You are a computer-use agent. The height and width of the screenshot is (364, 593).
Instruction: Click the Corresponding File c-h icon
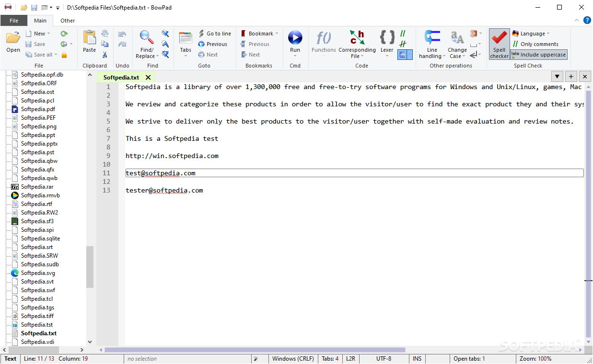click(x=357, y=37)
